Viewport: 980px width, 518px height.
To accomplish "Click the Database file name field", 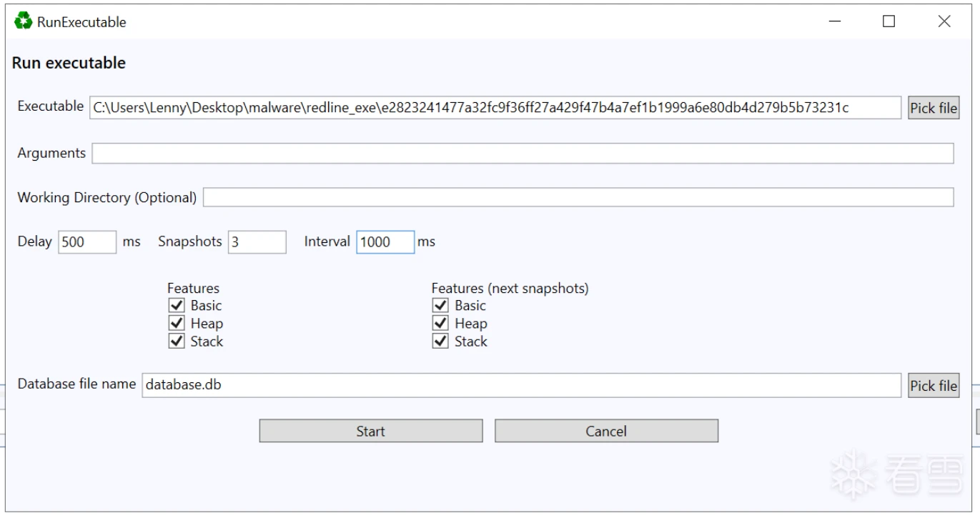I will coord(521,384).
